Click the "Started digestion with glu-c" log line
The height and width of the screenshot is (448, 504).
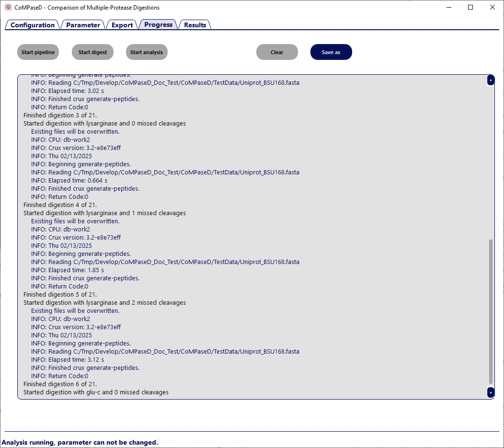pyautogui.click(x=96, y=392)
